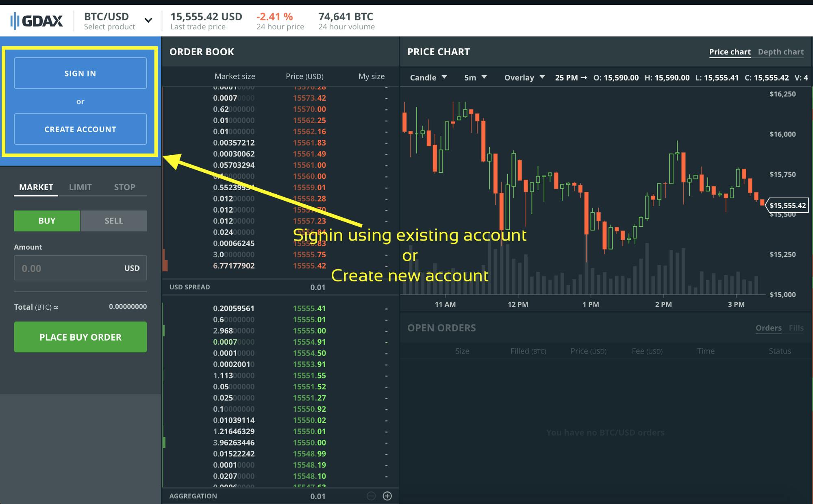Select the MARKET order tab

(36, 187)
